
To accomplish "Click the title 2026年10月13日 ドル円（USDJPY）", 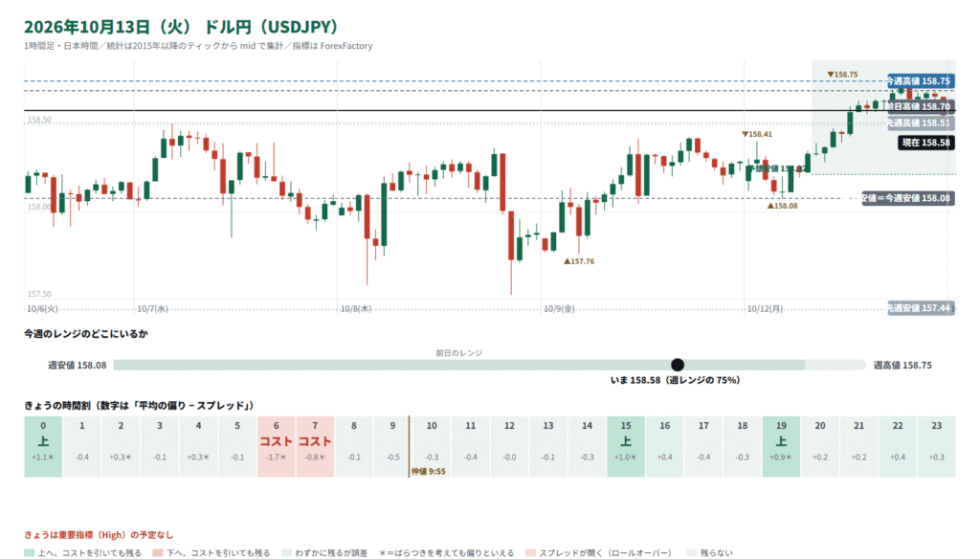I will coord(181,27).
